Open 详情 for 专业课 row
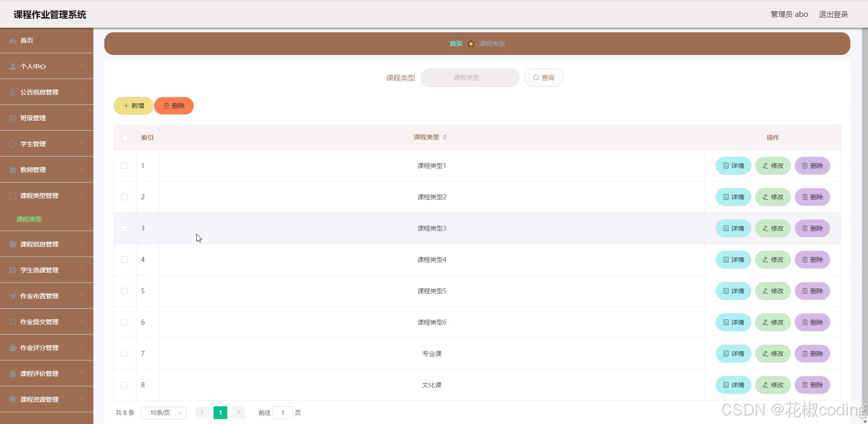The image size is (868, 424). click(x=733, y=354)
